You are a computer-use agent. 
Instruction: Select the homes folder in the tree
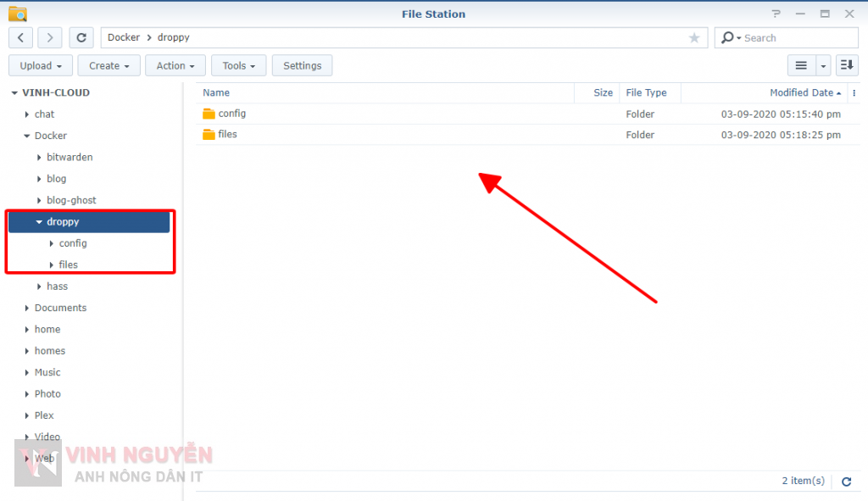point(50,351)
